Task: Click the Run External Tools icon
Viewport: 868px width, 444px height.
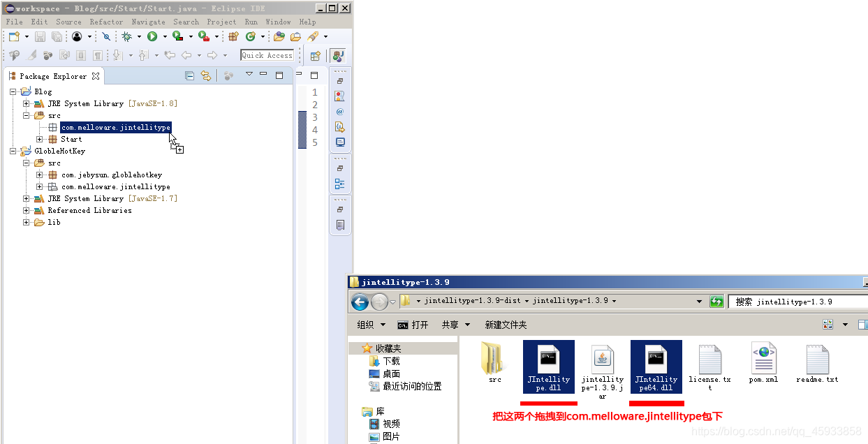Action: [203, 36]
